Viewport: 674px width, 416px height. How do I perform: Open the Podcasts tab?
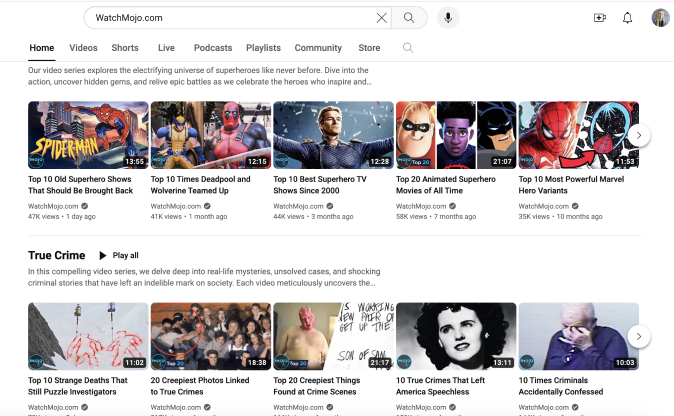(x=213, y=48)
